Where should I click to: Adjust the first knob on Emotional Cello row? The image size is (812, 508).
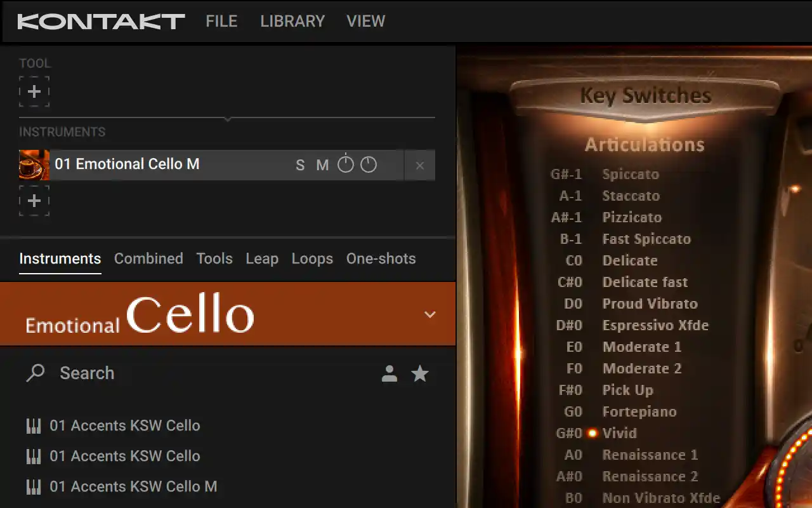pyautogui.click(x=345, y=164)
